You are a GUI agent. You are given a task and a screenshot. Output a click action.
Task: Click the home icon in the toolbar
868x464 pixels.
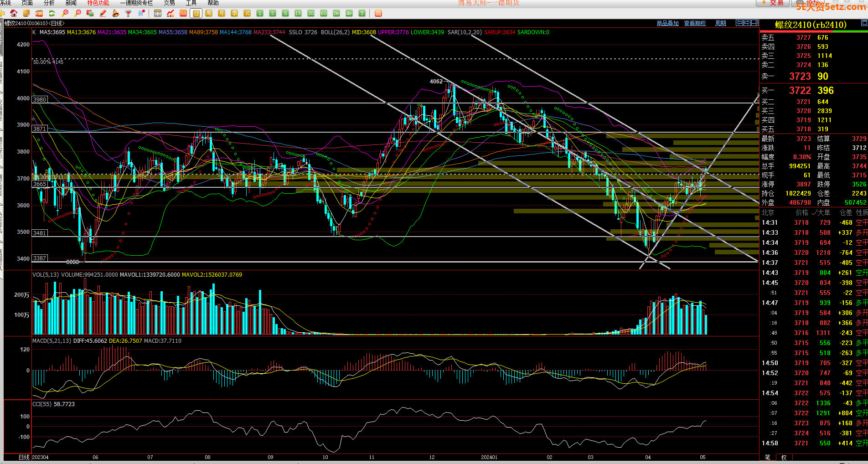pyautogui.click(x=14, y=13)
